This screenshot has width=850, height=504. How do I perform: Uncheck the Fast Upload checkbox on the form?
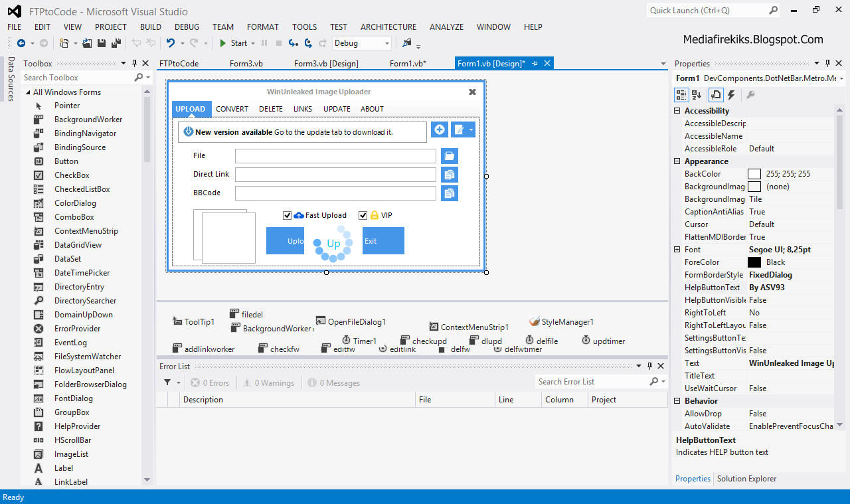click(x=288, y=215)
